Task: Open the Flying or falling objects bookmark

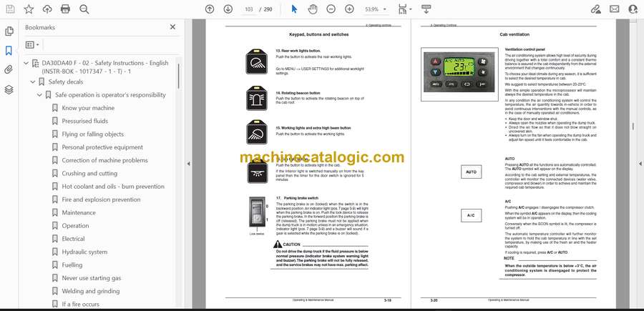Action: coord(93,134)
